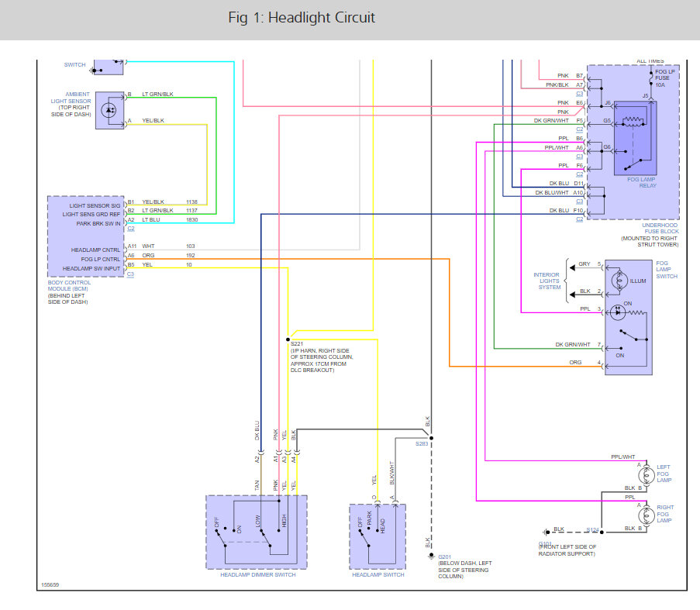Image resolution: width=700 pixels, height=610 pixels.
Task: Select the 'HEADLAMP CNTRL' pin label
Action: click(95, 250)
